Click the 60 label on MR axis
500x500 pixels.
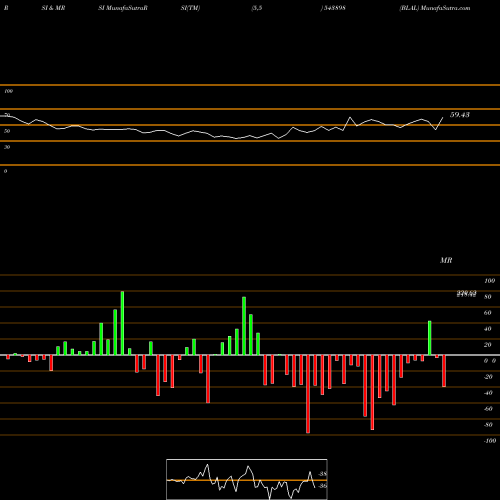pos(488,313)
